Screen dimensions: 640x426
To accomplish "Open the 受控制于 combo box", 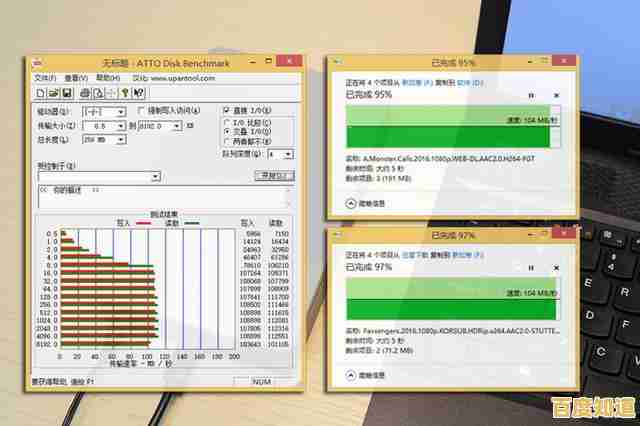I will pos(99,177).
